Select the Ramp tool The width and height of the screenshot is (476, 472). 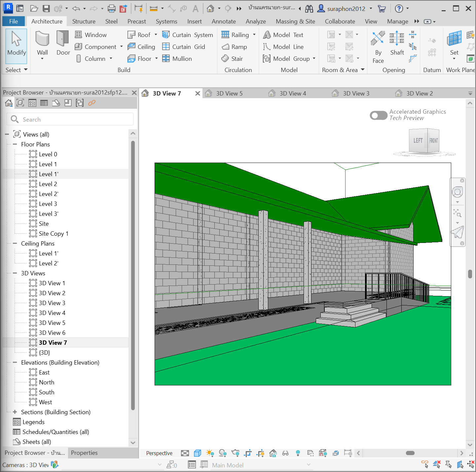pos(235,47)
